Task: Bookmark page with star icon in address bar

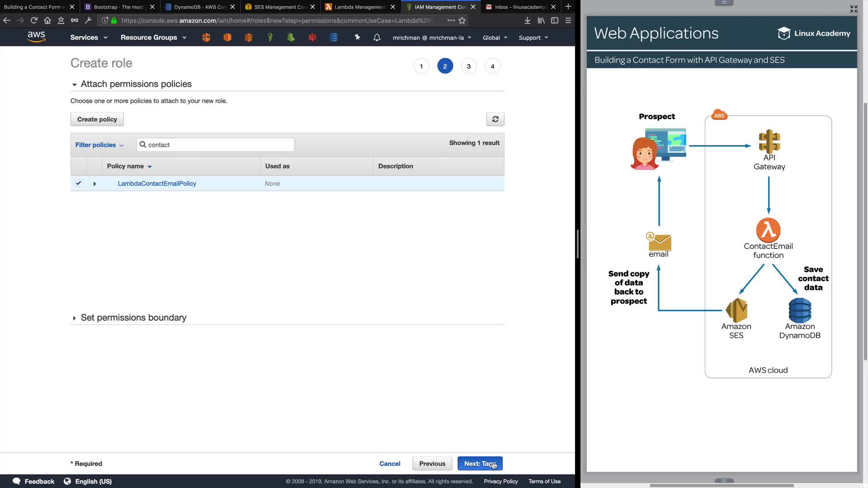Action: pos(462,20)
